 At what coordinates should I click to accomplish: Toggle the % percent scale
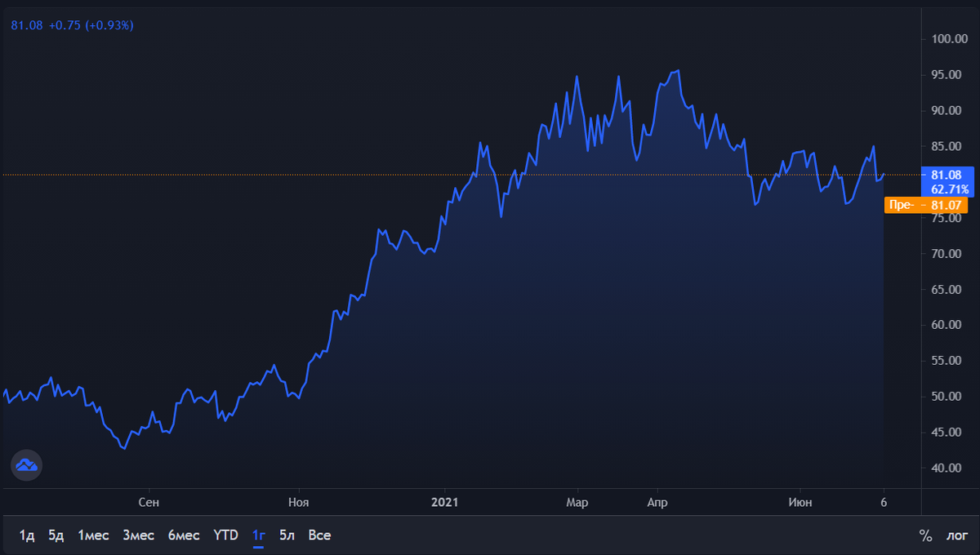(925, 535)
